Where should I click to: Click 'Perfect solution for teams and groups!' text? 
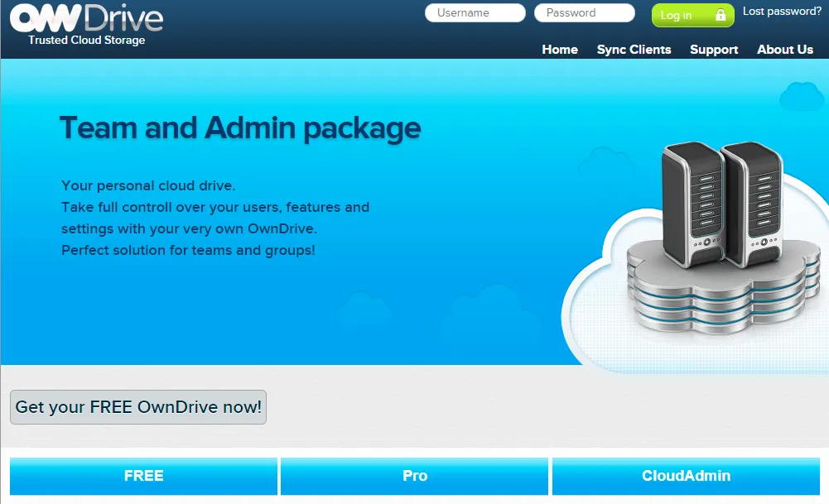coord(188,251)
